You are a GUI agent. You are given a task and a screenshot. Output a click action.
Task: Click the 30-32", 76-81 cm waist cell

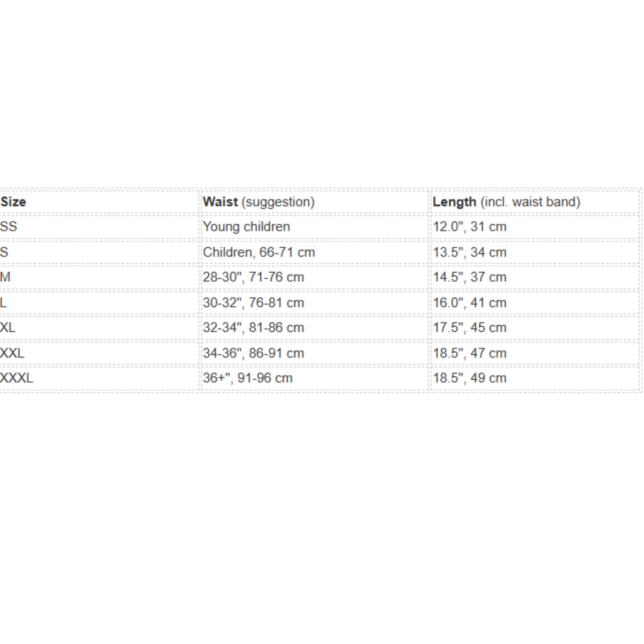[253, 303]
